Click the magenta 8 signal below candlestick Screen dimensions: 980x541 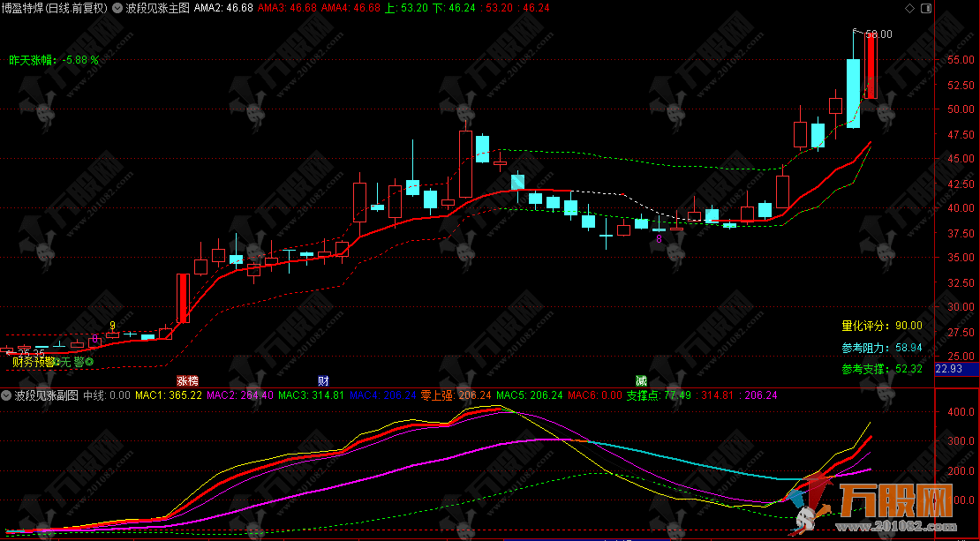[x=658, y=239]
